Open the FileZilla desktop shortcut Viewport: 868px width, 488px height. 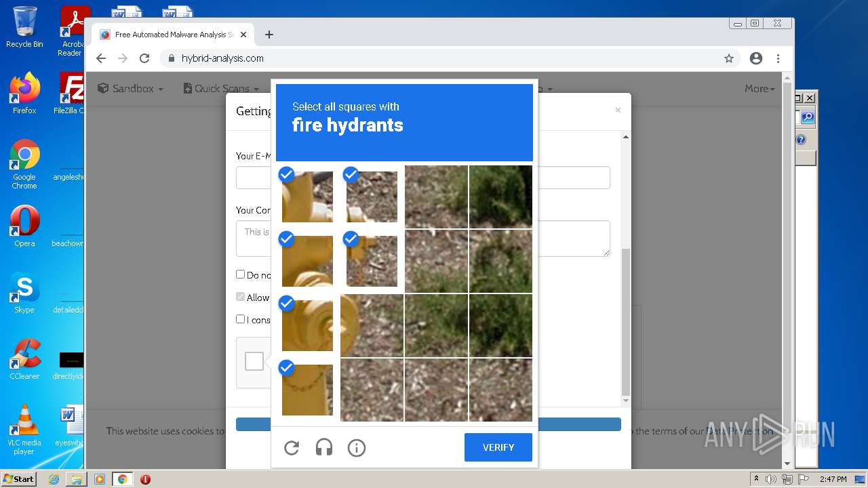71,94
